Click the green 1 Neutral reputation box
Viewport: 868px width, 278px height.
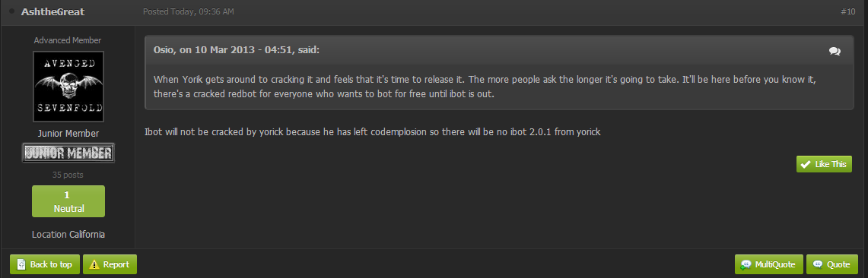click(x=68, y=201)
